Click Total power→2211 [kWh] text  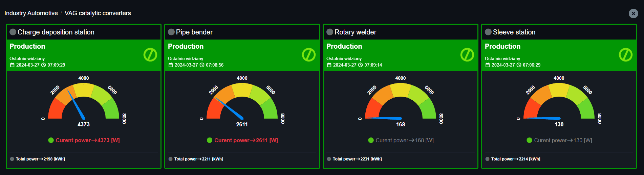click(199, 159)
